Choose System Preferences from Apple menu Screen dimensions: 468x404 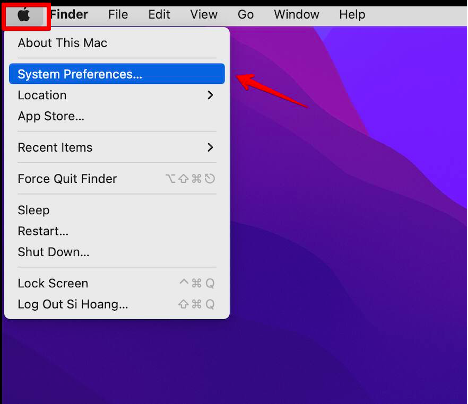(x=117, y=74)
